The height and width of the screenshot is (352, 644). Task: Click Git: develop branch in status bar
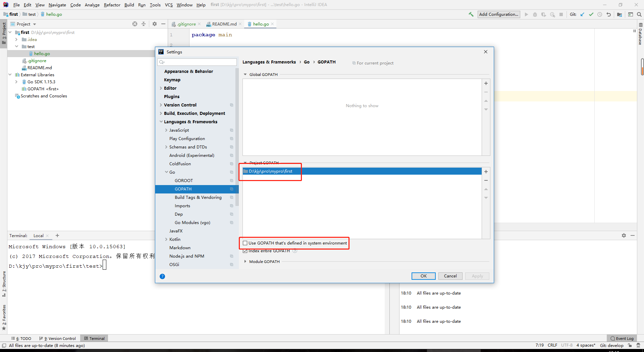611,345
